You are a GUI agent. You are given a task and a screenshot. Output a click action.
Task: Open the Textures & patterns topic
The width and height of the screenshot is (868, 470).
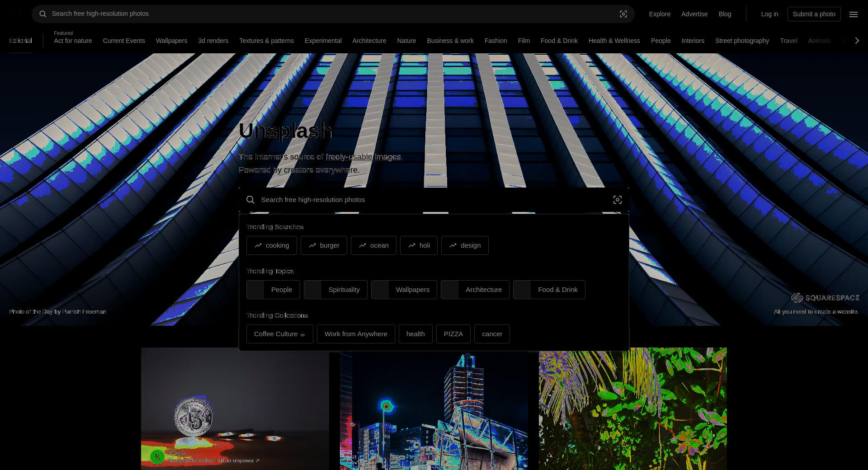[266, 41]
